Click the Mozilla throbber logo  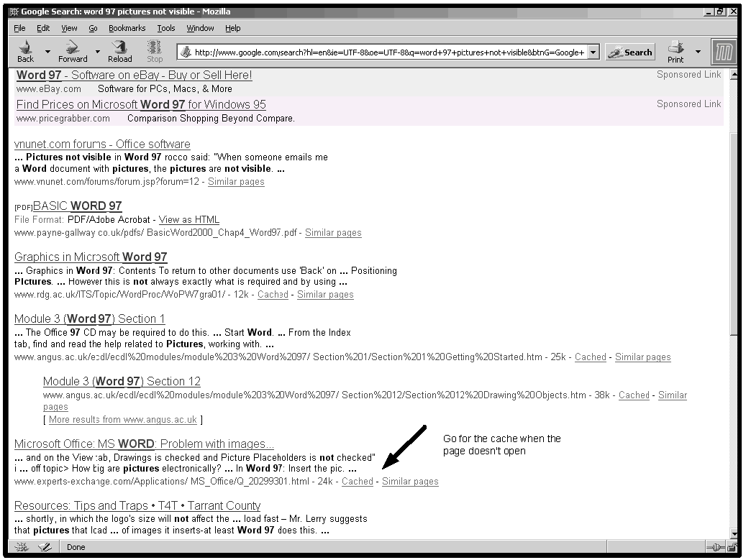(723, 52)
